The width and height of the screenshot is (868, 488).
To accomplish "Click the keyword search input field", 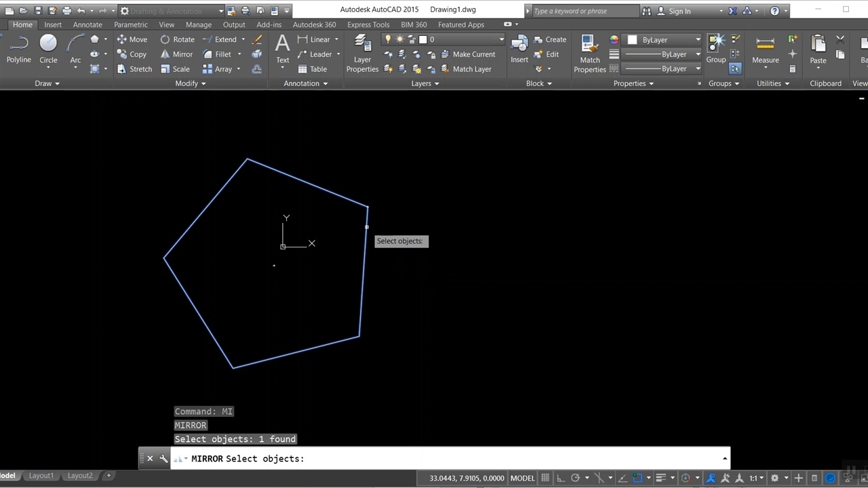I will click(583, 11).
